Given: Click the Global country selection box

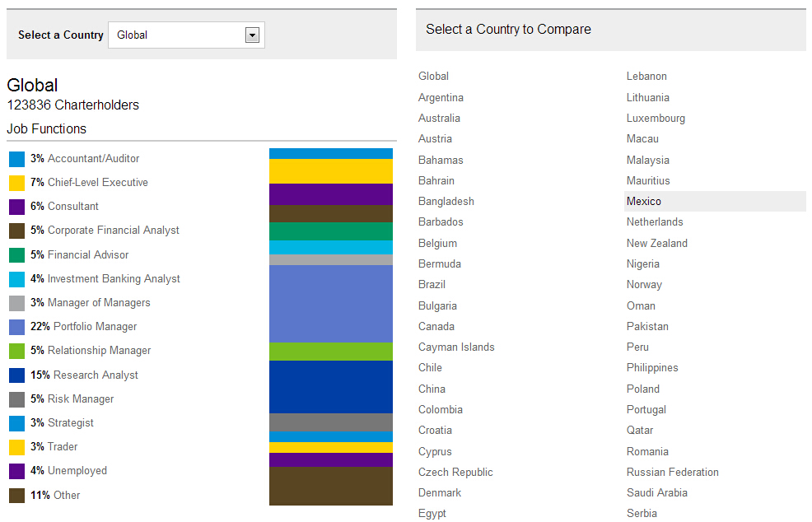Looking at the screenshot, I should (x=178, y=35).
